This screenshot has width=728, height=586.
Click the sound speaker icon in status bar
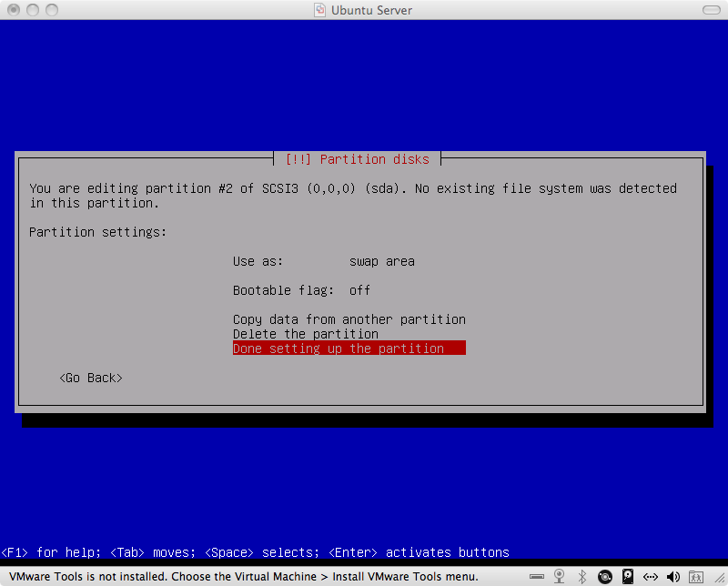pos(673,577)
